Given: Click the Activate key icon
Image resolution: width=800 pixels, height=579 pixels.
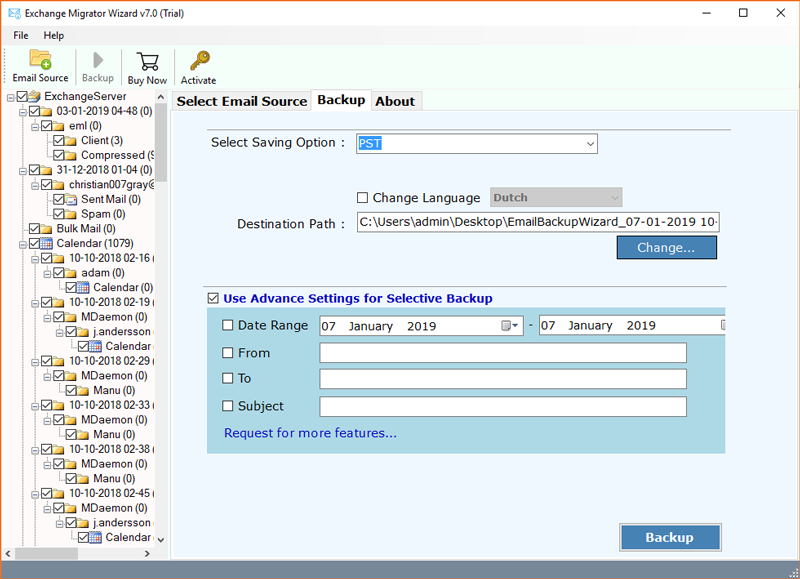Looking at the screenshot, I should click(x=199, y=61).
